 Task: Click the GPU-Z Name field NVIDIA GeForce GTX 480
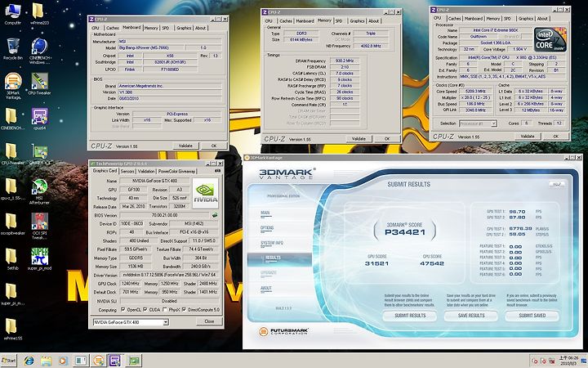[x=154, y=181]
